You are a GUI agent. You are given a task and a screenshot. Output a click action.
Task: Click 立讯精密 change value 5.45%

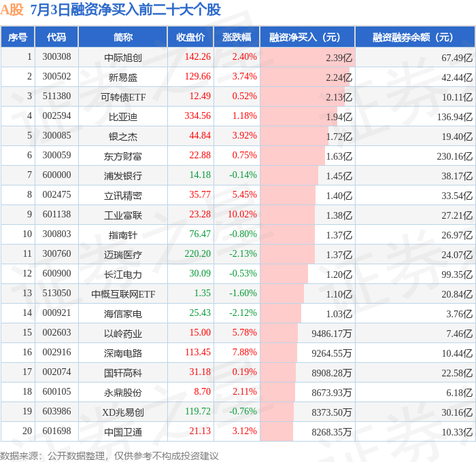pyautogui.click(x=244, y=194)
